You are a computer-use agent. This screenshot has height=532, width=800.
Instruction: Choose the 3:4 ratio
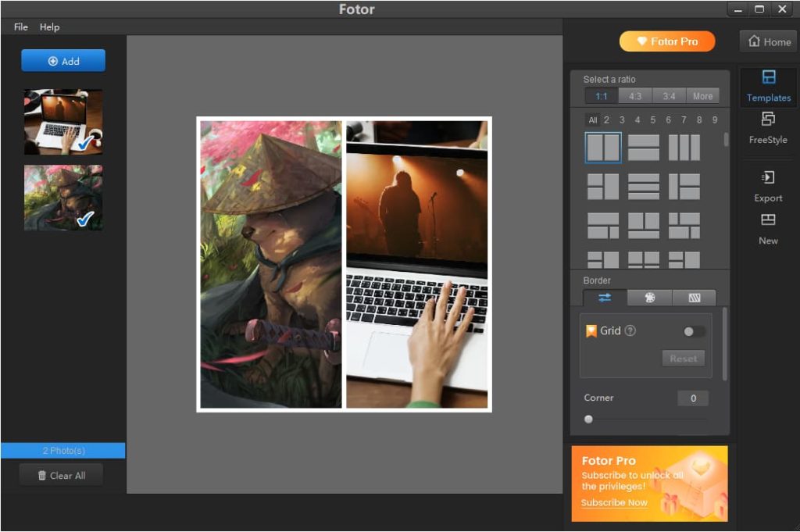(x=669, y=96)
